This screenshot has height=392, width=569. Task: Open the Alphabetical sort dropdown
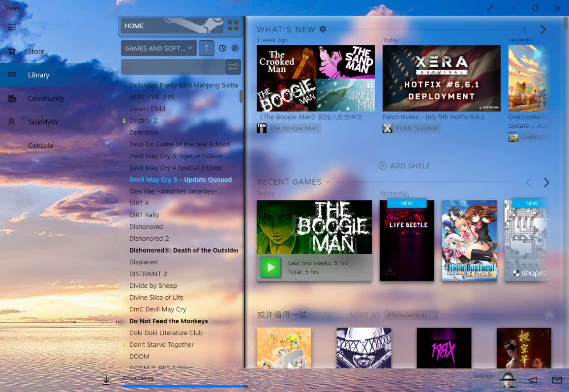[411, 315]
